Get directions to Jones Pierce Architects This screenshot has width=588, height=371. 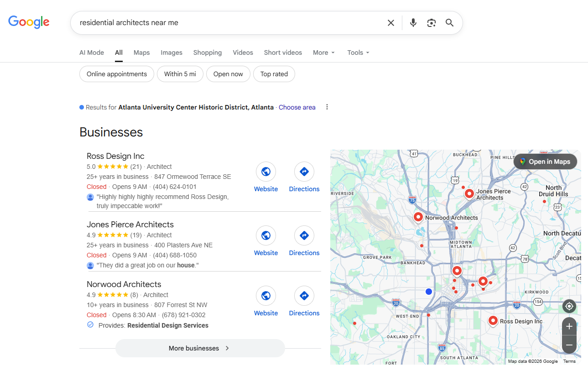(x=304, y=236)
